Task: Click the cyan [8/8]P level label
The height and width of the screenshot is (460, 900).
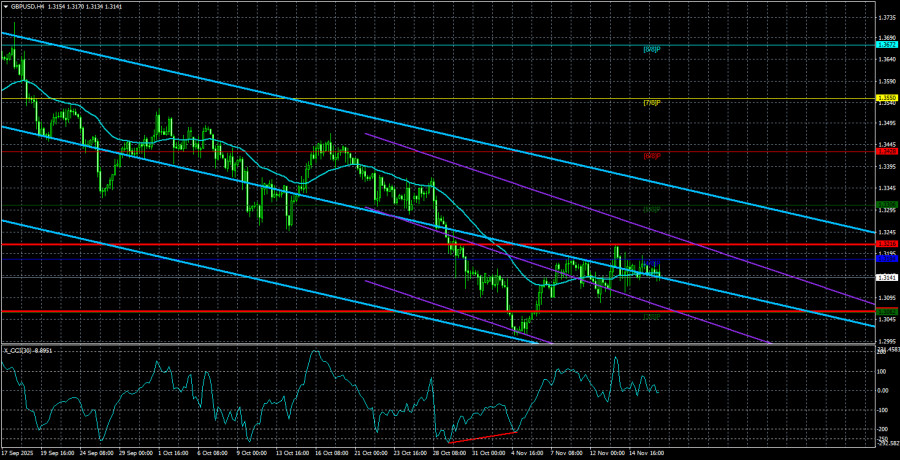Action: [651, 50]
